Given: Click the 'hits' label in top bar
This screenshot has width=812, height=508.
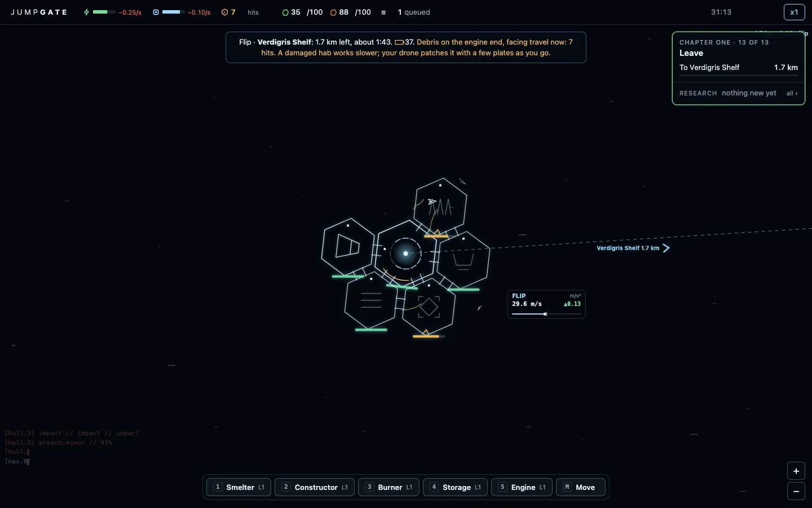Looking at the screenshot, I should (x=253, y=12).
